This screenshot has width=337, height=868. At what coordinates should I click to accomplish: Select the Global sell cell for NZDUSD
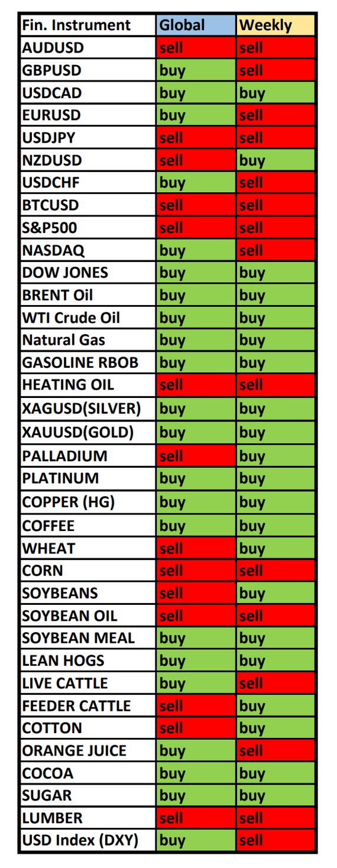pos(196,160)
